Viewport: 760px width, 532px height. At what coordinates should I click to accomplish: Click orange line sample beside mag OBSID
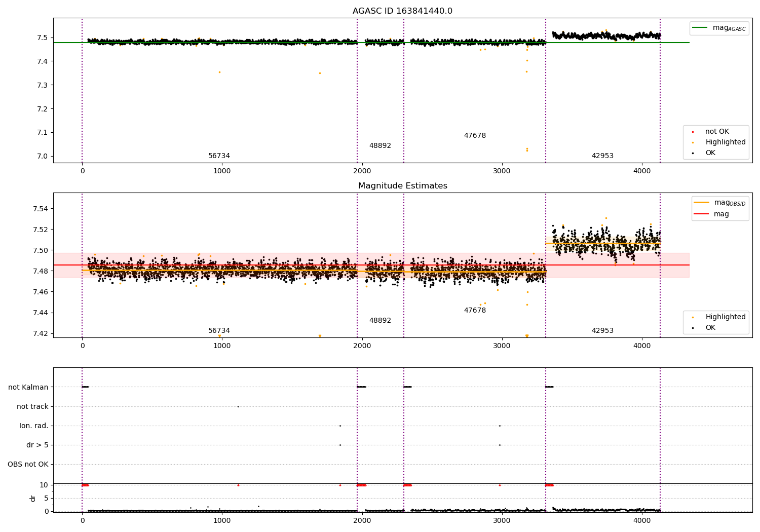pyautogui.click(x=701, y=202)
